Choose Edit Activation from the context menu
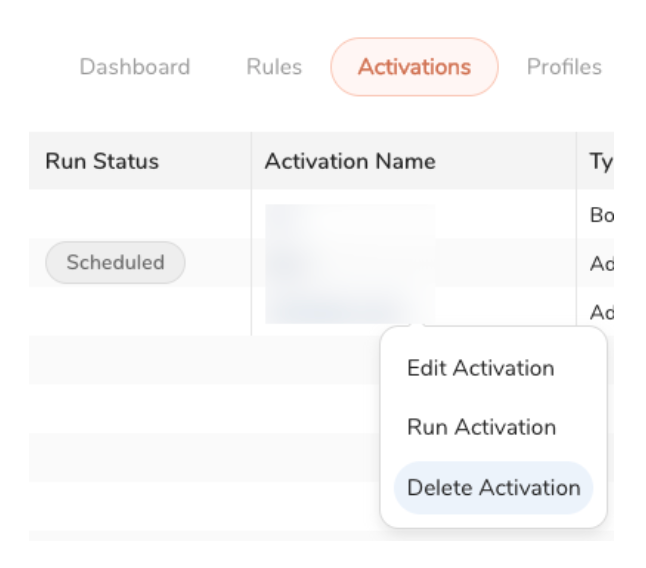This screenshot has width=646, height=568. point(480,368)
